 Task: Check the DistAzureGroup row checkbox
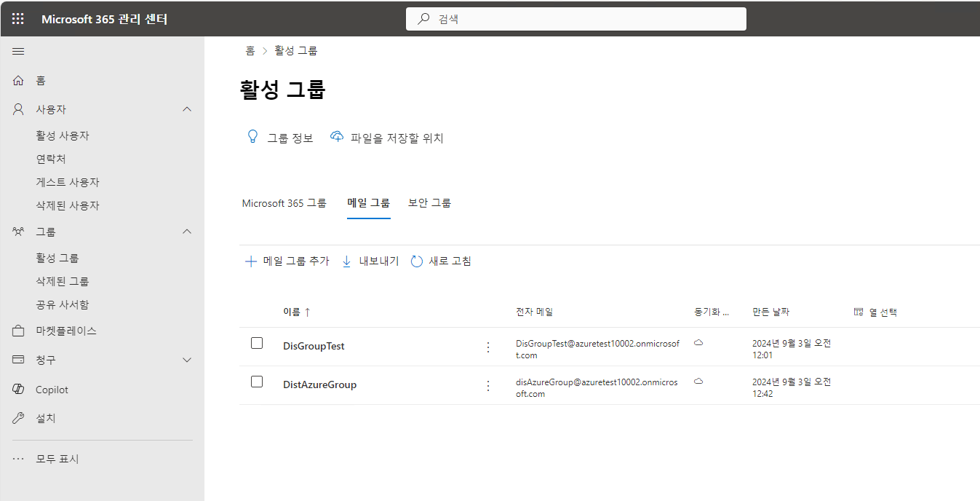(x=257, y=382)
